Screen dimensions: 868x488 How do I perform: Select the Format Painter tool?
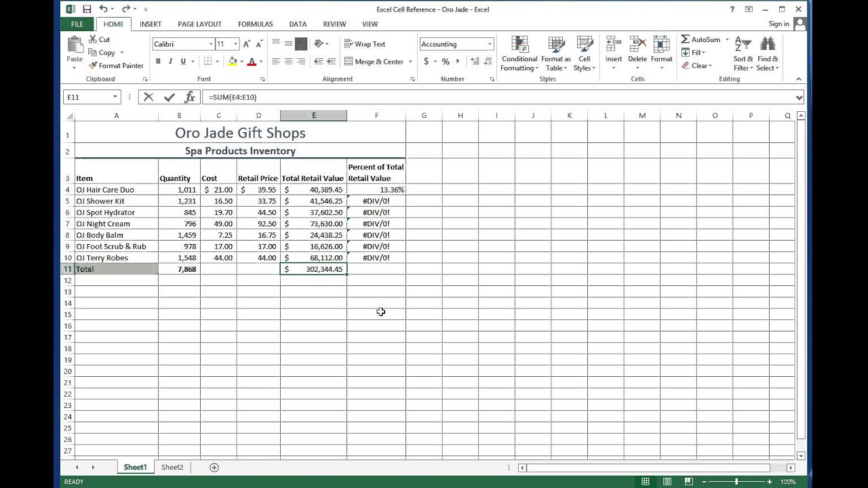coord(116,66)
